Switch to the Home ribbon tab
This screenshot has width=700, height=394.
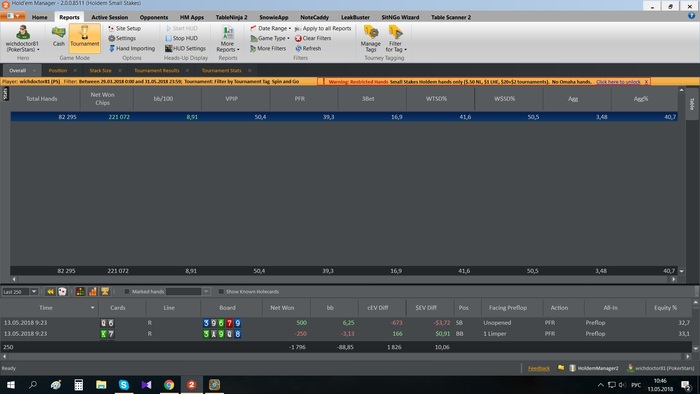coord(39,17)
